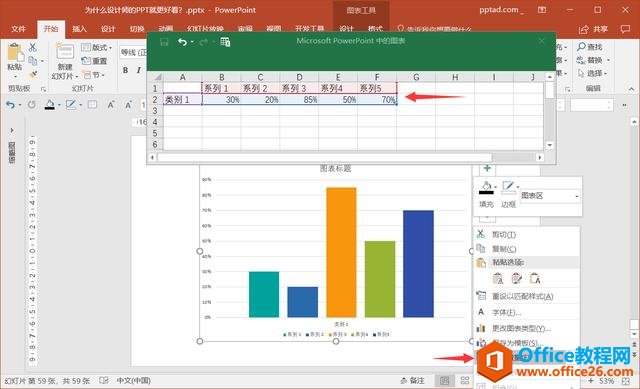Click the green plus chart elements button

487,168
